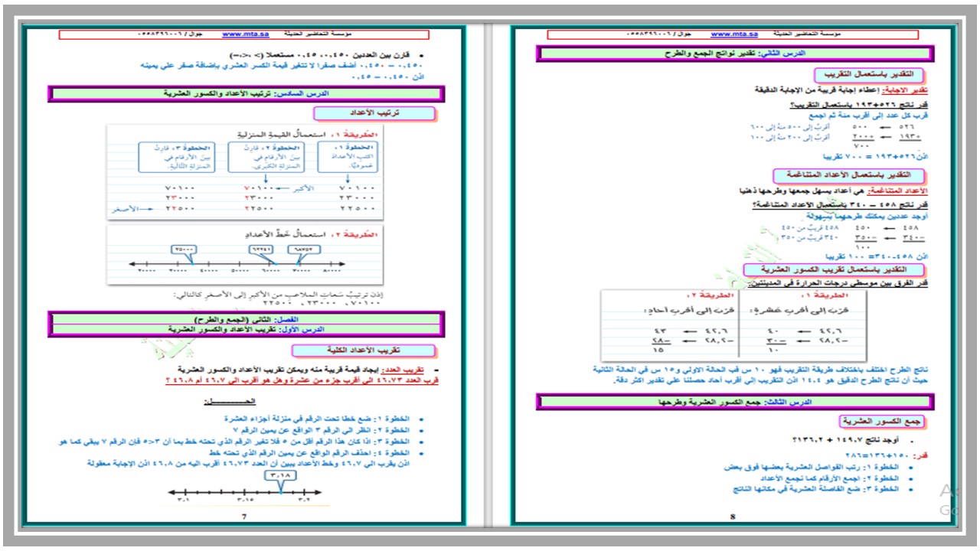Click the 'التقدير باستعمال تقريب الكسور العشرية' label
This screenshot has height=551, width=980.
835,270
